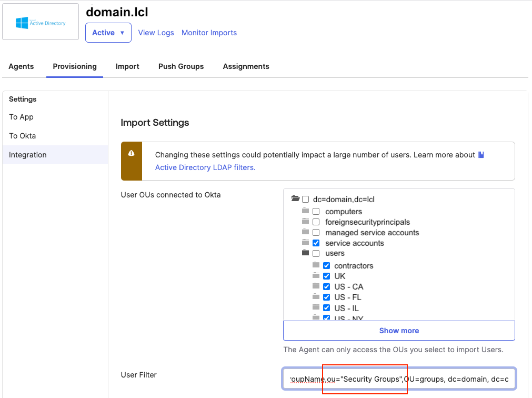Click the managed service accounts label

click(372, 232)
